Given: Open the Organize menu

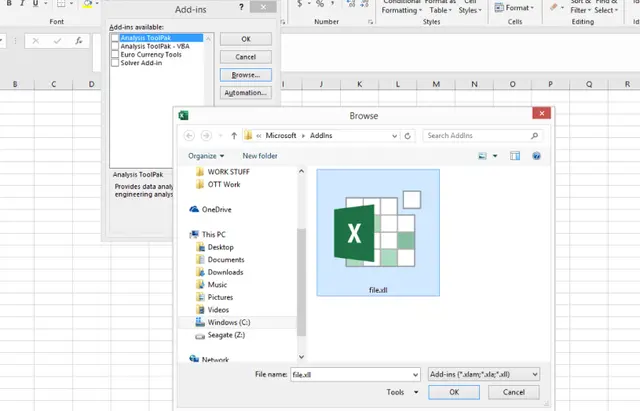Looking at the screenshot, I should click(206, 156).
